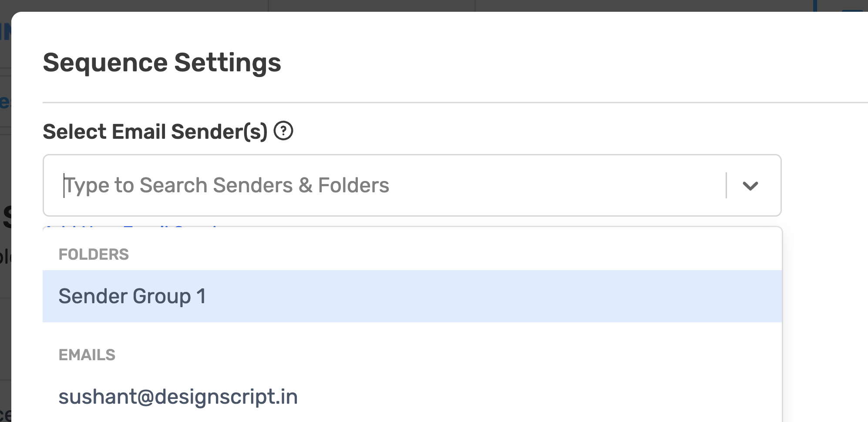
Task: Click the dimmed page strip above the modal
Action: [370, 5]
